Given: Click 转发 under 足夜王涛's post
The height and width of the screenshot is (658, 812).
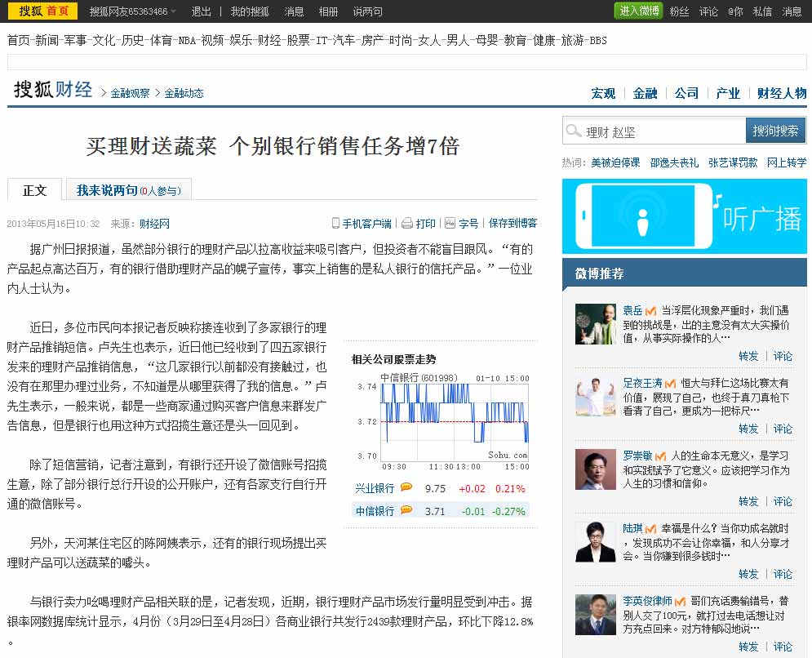Looking at the screenshot, I should [x=748, y=429].
